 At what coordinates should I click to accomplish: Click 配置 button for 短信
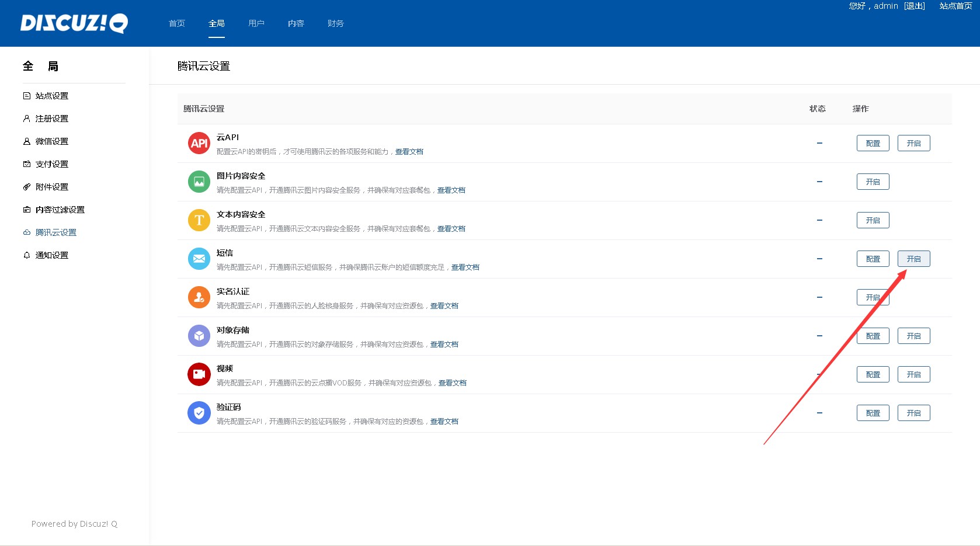point(873,259)
